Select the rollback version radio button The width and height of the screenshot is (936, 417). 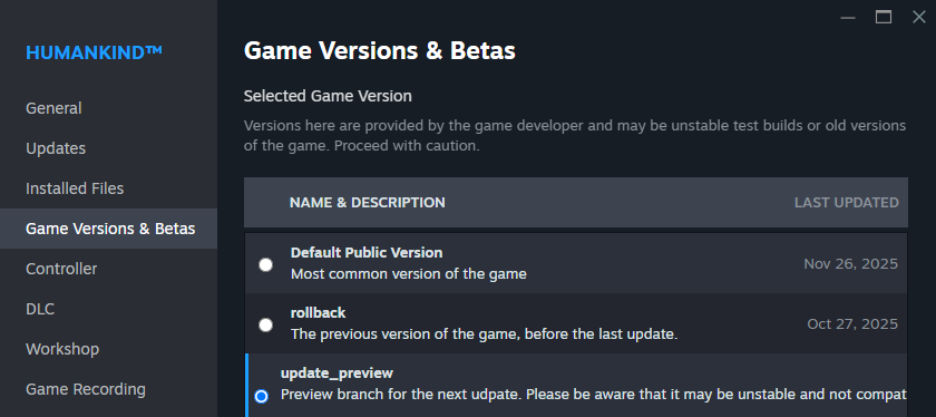[265, 324]
